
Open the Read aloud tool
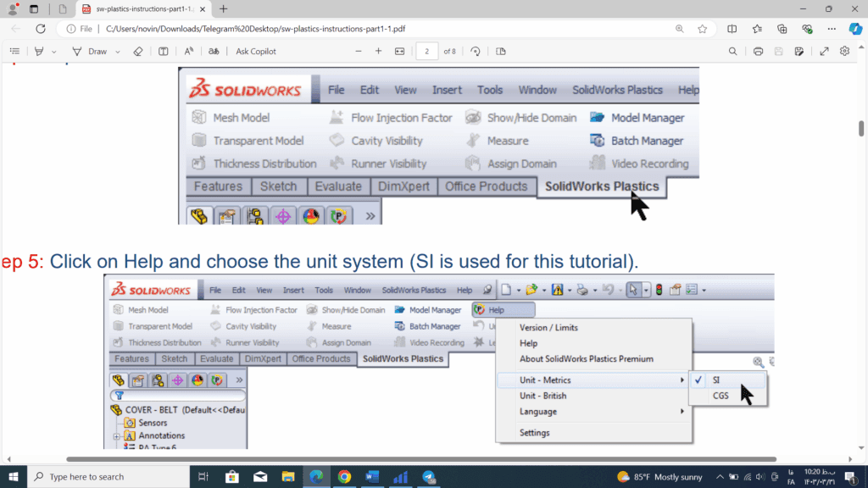point(188,52)
